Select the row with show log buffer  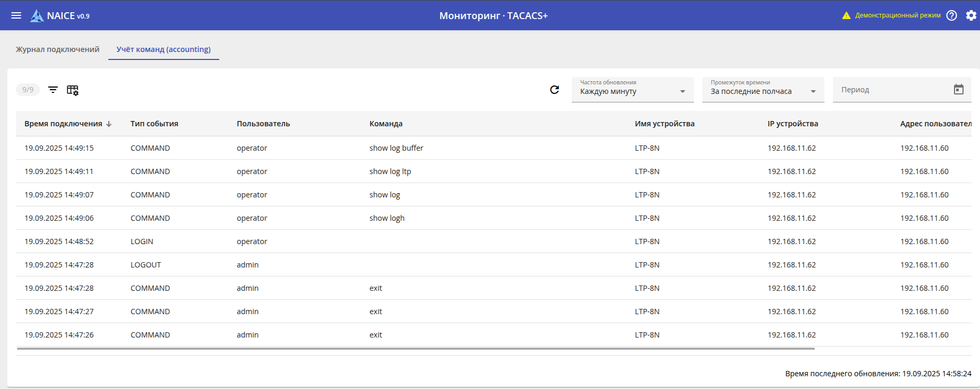coord(396,148)
